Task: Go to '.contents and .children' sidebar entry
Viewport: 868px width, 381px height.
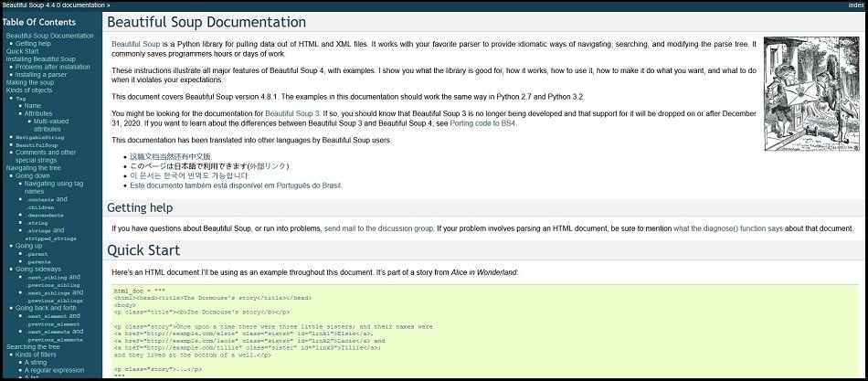Action: tap(46, 203)
